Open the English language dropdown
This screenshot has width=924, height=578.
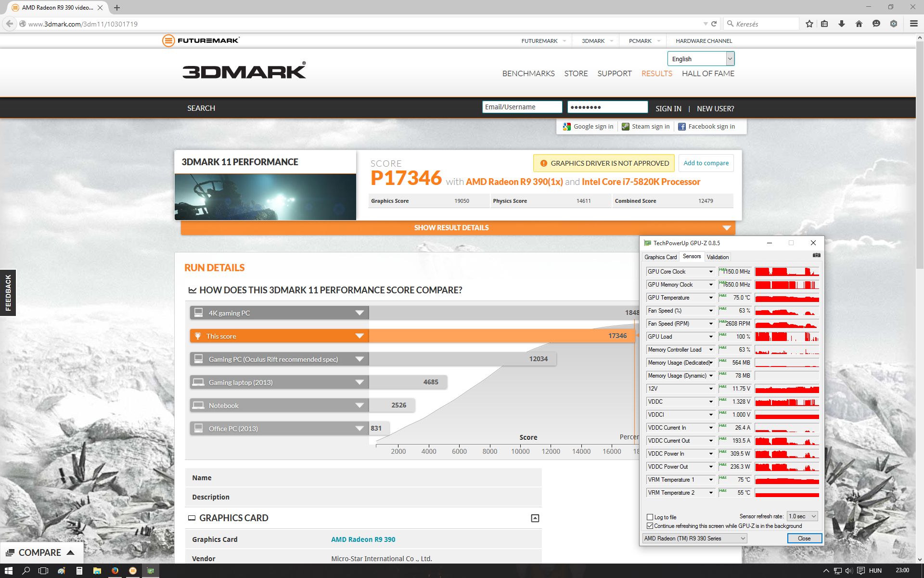click(701, 59)
